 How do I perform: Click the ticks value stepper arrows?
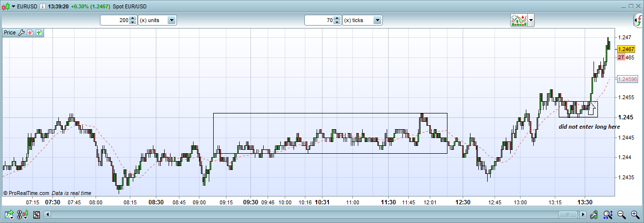pyautogui.click(x=337, y=20)
